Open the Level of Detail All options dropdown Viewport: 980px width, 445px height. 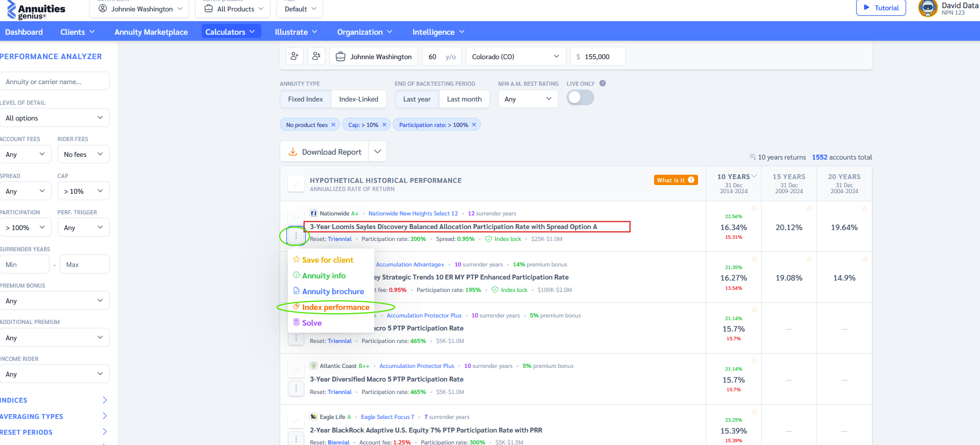pos(54,118)
